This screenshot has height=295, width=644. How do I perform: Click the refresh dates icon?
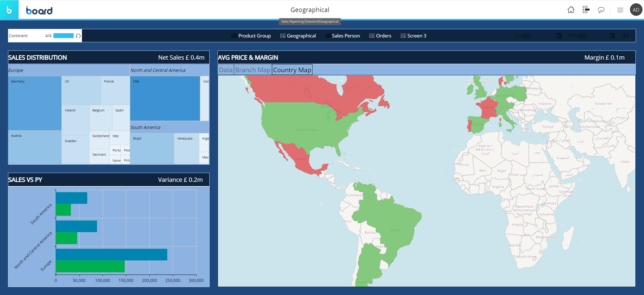click(x=626, y=36)
